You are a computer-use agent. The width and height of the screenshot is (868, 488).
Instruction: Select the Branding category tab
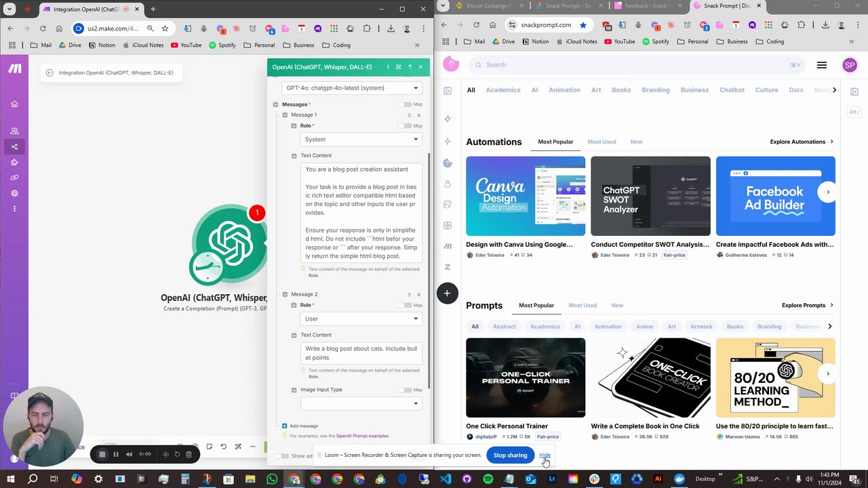tap(656, 90)
